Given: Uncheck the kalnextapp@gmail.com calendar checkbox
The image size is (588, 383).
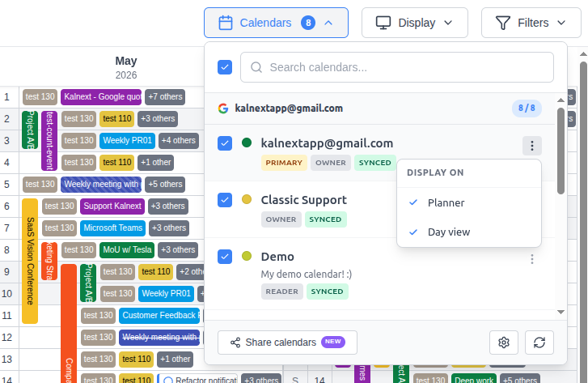Looking at the screenshot, I should pyautogui.click(x=225, y=143).
